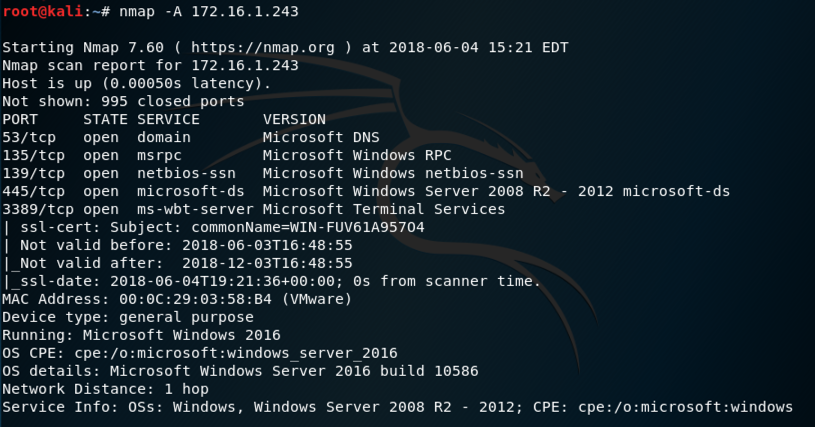
Task: Select the 53/tcp port entry
Action: pyautogui.click(x=27, y=137)
